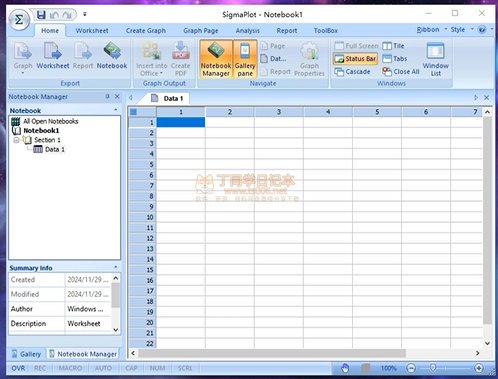Open the Analysis ribbon tab
This screenshot has width=498, height=379.
coord(248,31)
